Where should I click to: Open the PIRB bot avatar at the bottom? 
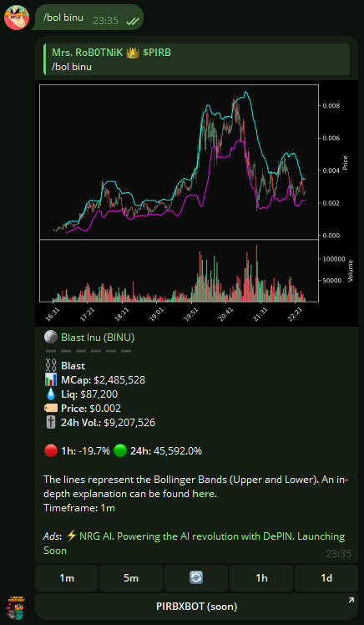pyautogui.click(x=17, y=607)
